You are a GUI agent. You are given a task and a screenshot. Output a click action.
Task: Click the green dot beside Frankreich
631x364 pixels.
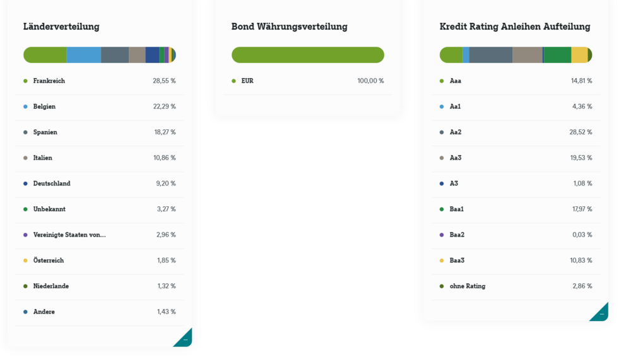pos(25,81)
